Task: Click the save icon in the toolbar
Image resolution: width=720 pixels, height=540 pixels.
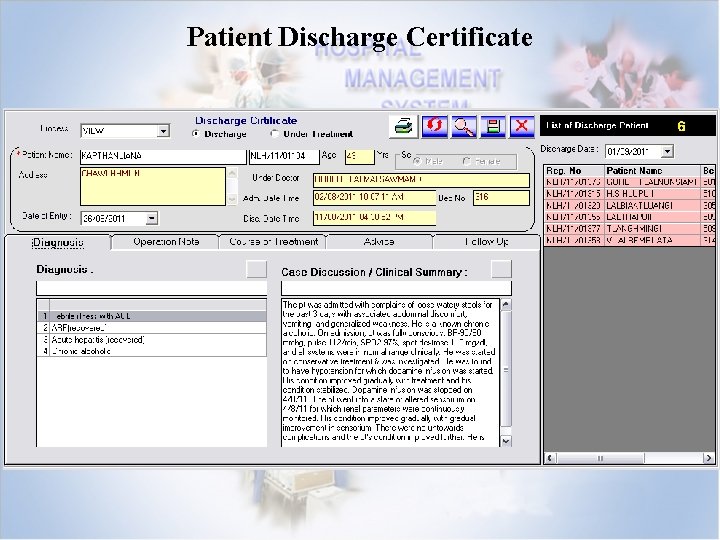Action: (492, 126)
